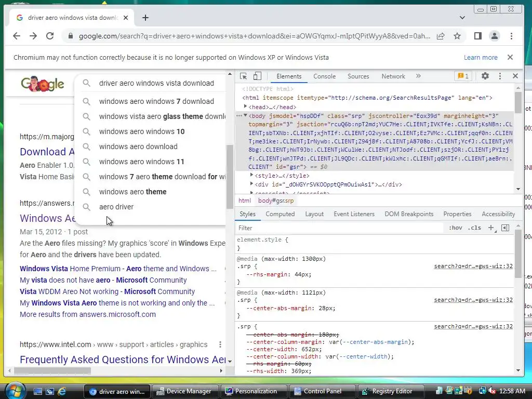This screenshot has height=399, width=532.
Task: Open the DevTools customize menu
Action: point(500,76)
